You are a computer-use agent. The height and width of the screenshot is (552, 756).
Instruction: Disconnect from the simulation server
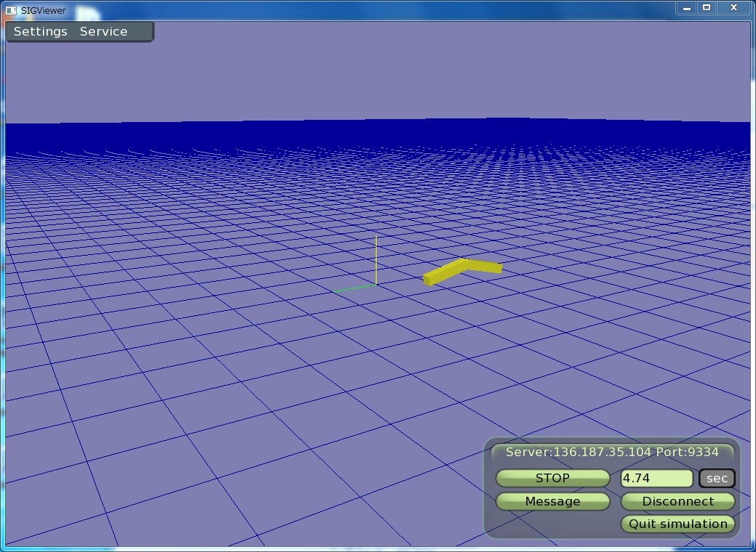pos(677,501)
